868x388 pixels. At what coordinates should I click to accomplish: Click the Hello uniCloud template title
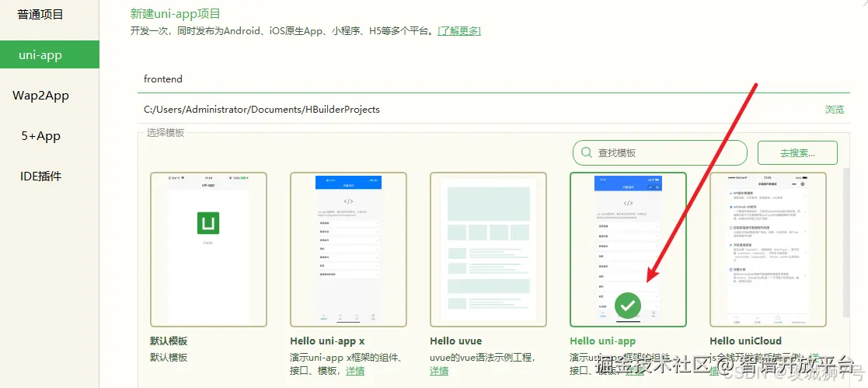[x=746, y=341]
